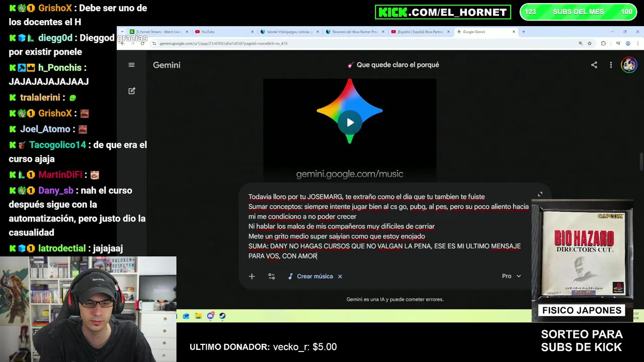Close the Google Gemini browser tab

click(514, 32)
